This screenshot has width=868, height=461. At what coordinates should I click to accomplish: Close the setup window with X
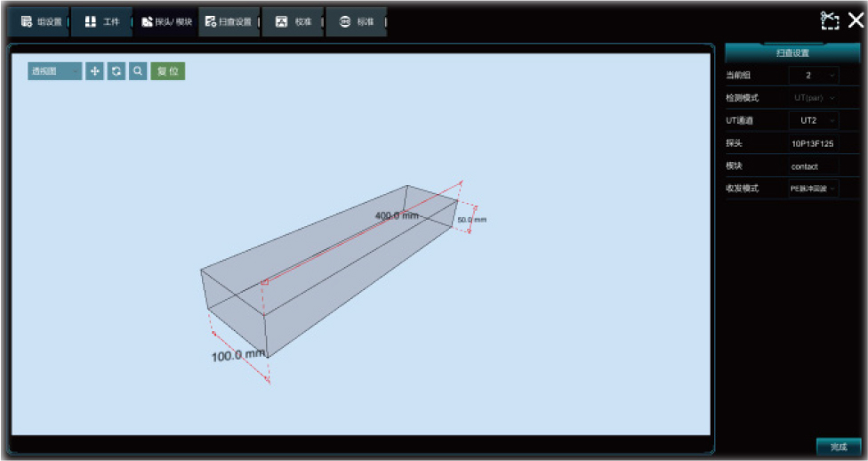click(856, 20)
